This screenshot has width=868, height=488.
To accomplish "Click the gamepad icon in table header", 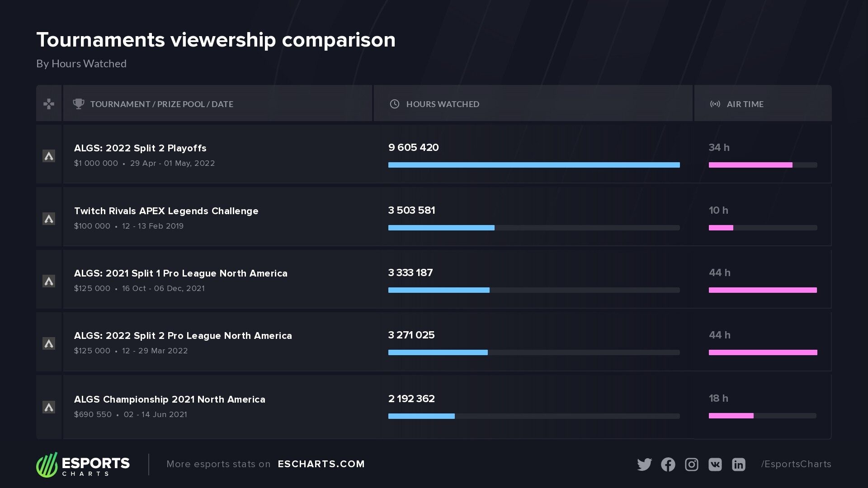I will click(x=49, y=104).
